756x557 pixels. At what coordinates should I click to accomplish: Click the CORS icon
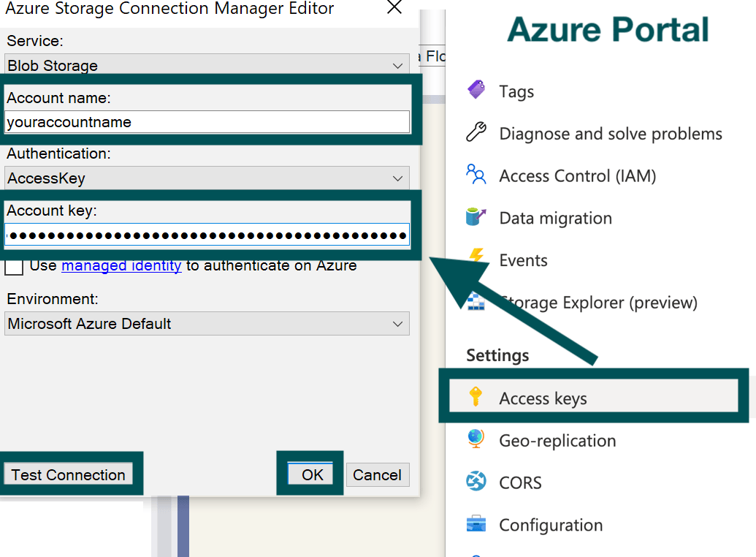click(476, 481)
